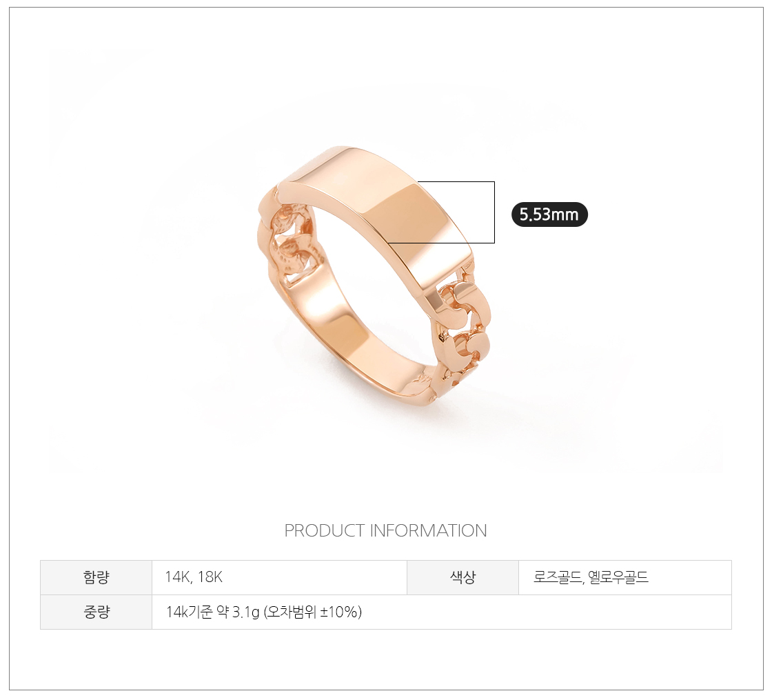Click the 18K purity option text
The height and width of the screenshot is (700, 772).
click(x=210, y=577)
